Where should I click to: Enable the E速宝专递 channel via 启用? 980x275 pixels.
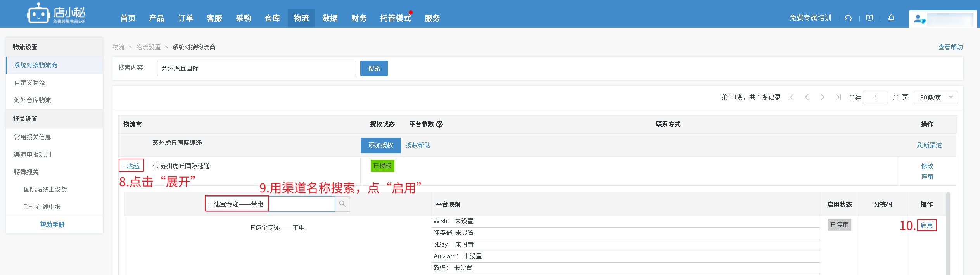(927, 225)
